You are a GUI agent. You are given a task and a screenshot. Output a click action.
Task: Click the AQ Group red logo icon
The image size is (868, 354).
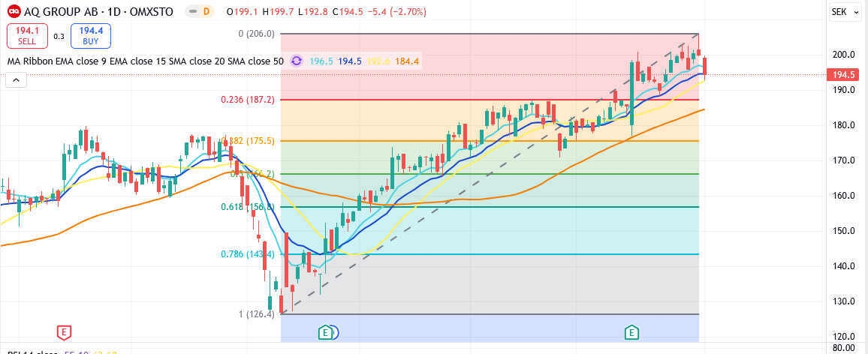click(x=14, y=12)
